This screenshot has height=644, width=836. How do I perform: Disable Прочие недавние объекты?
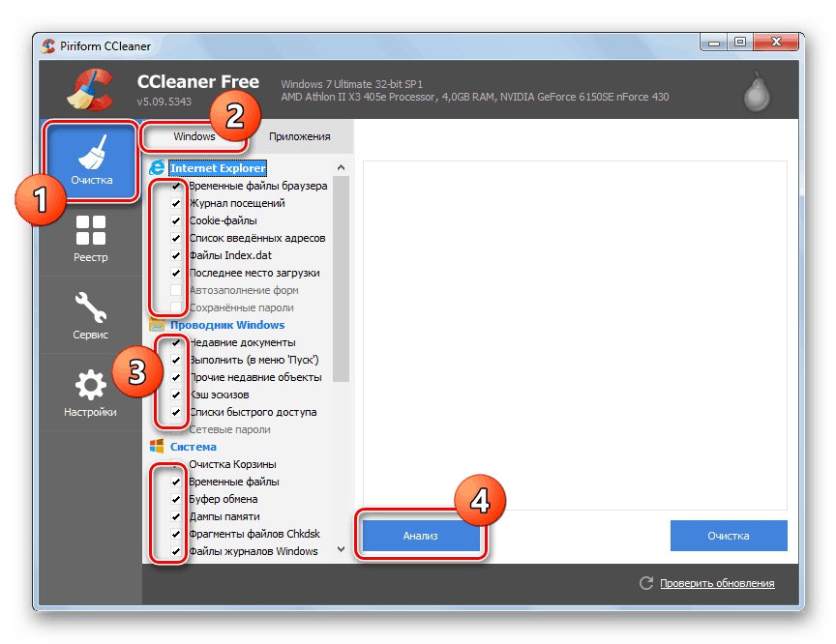click(176, 377)
